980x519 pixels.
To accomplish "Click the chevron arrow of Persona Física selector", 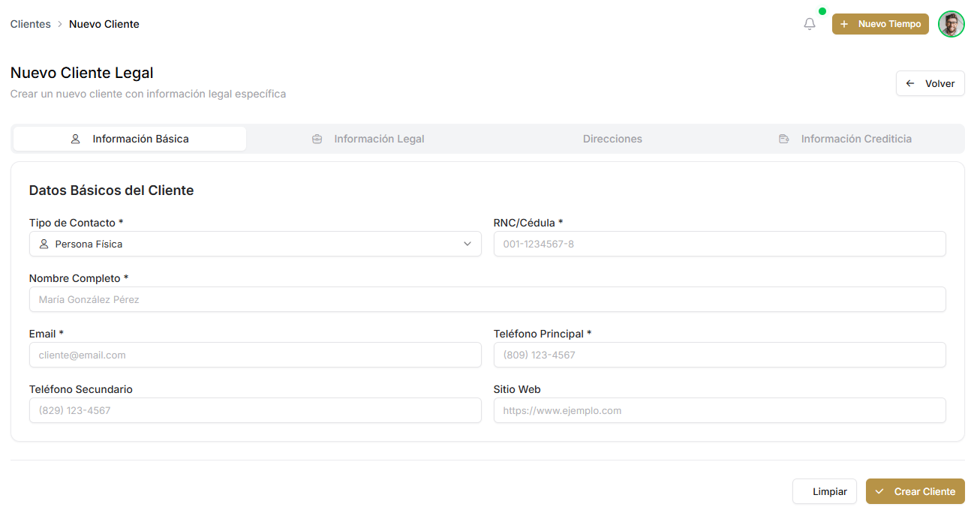I will [467, 244].
